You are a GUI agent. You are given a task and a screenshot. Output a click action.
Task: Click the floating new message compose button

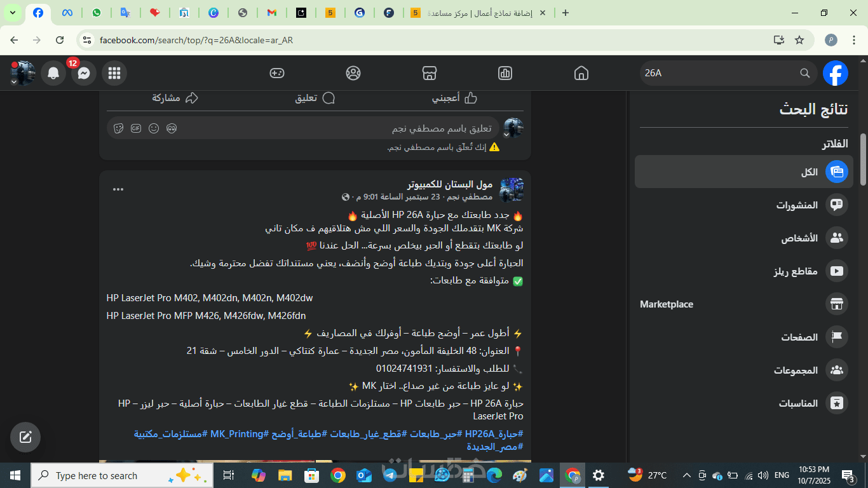tap(25, 437)
